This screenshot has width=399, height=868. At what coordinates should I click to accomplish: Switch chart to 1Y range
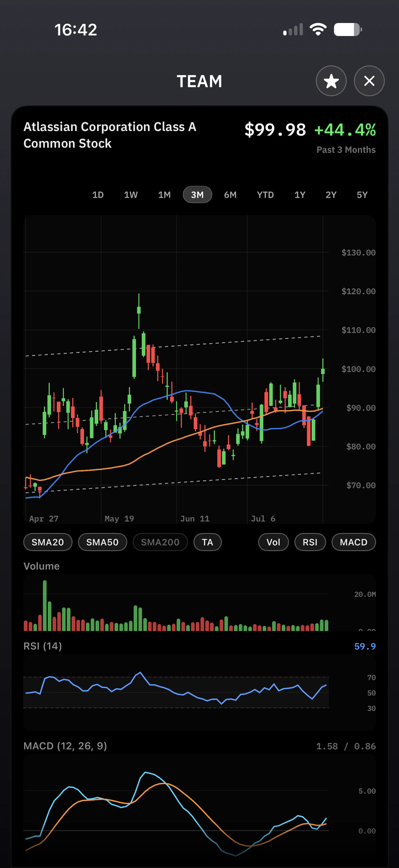tap(300, 195)
